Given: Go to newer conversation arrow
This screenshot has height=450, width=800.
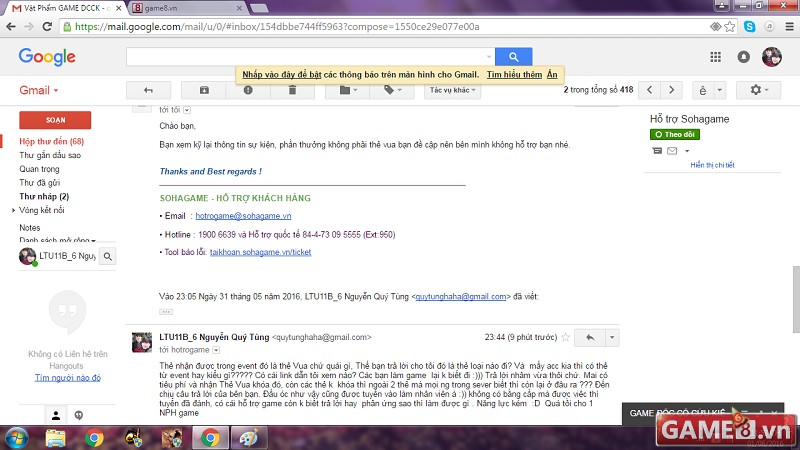Looking at the screenshot, I should coord(649,90).
